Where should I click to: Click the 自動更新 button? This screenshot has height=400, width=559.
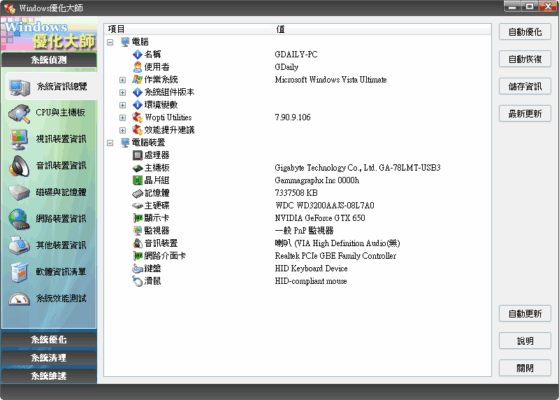[525, 314]
